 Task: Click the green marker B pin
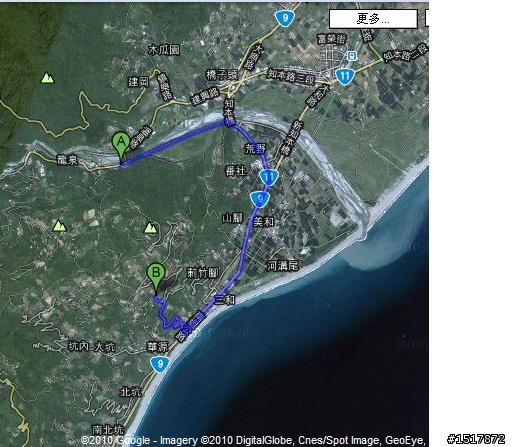156,276
